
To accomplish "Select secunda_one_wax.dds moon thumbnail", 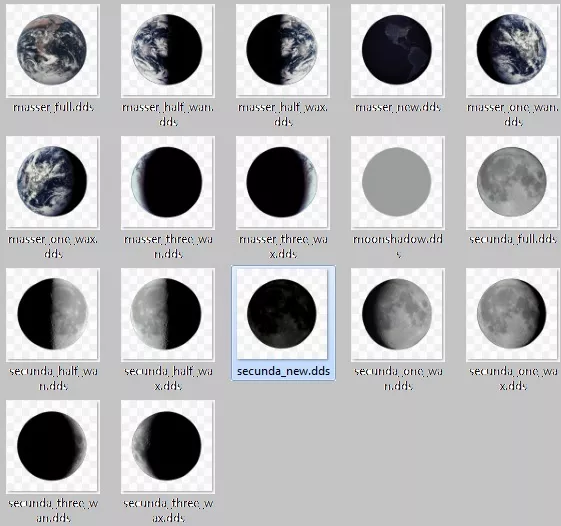I will (513, 315).
